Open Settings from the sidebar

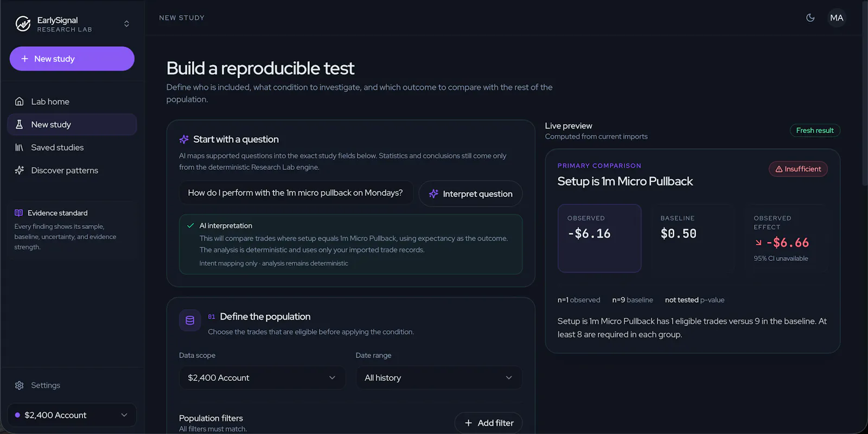(x=72, y=385)
